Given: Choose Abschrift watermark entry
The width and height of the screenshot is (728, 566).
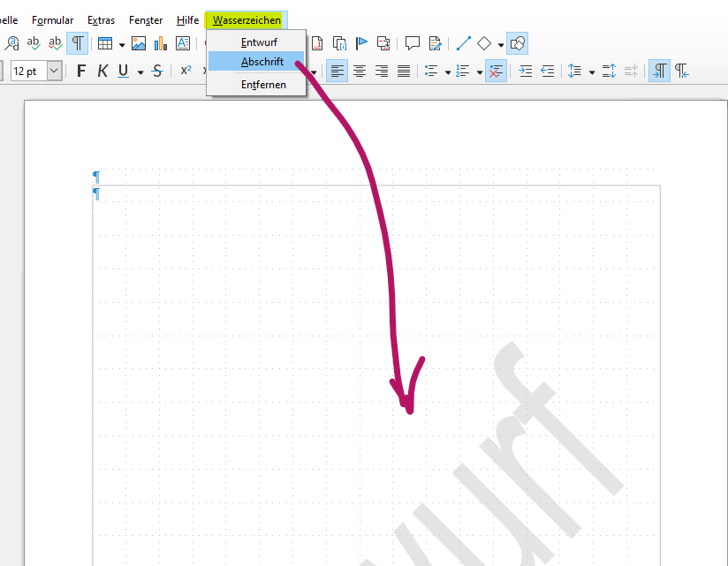Looking at the screenshot, I should pyautogui.click(x=256, y=61).
